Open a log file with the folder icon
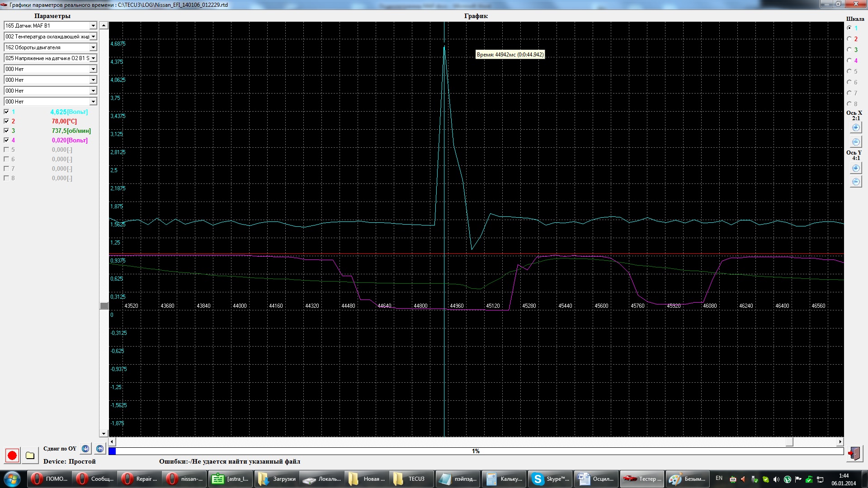868x488 pixels. [30, 455]
